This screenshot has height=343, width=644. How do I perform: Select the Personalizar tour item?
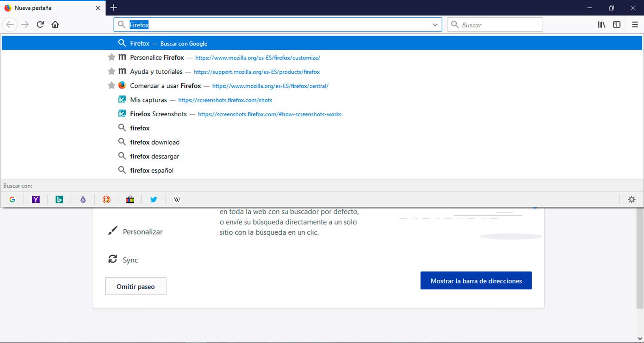click(x=135, y=232)
